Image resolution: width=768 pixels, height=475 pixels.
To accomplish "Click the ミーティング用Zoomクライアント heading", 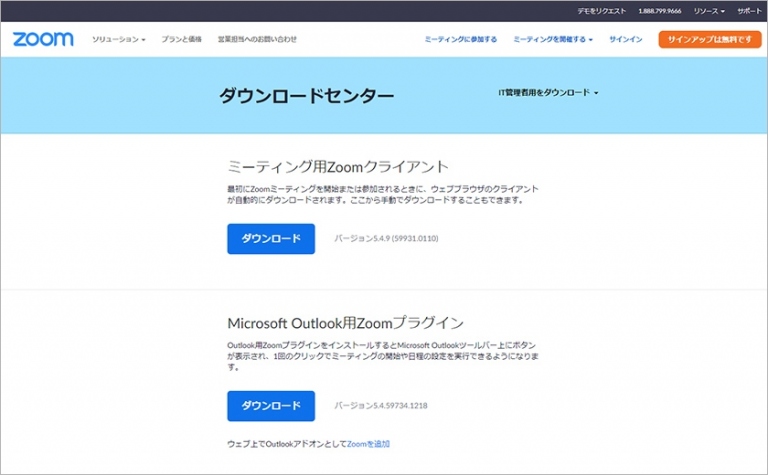I will pos(338,167).
